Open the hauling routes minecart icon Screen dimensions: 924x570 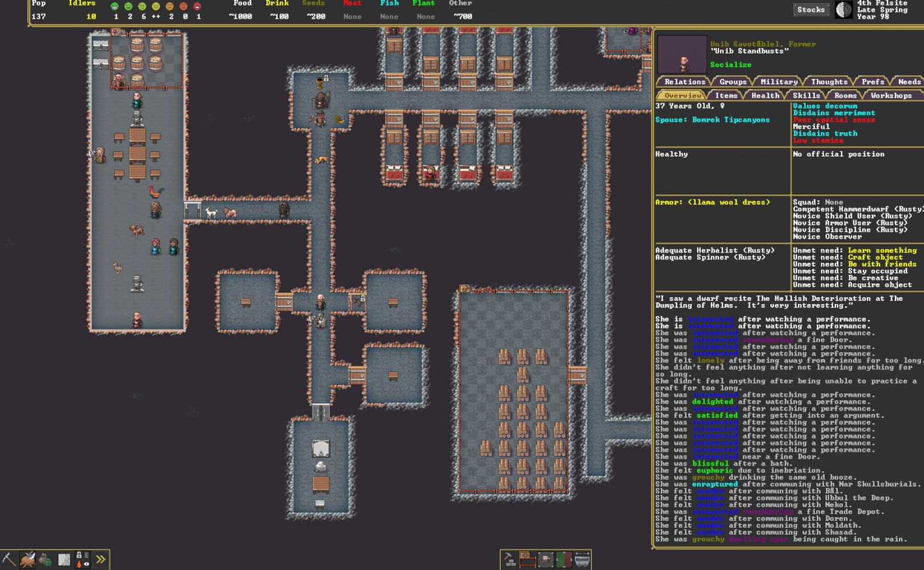coord(582,560)
